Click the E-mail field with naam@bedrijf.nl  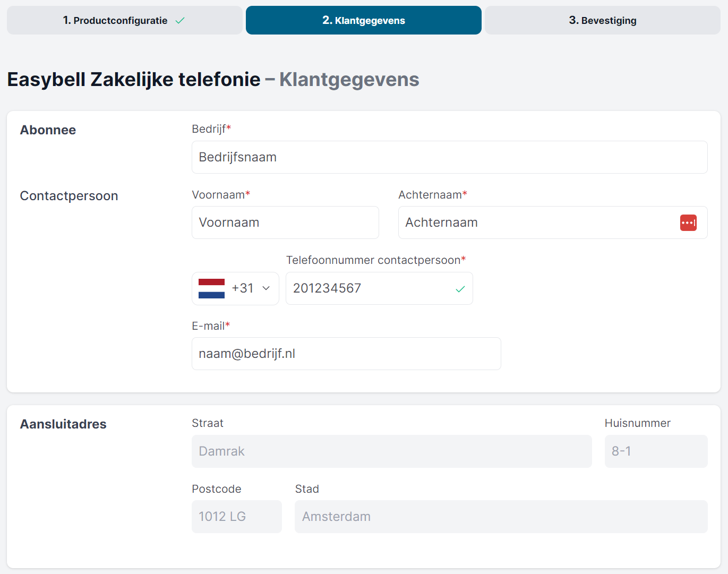click(346, 354)
